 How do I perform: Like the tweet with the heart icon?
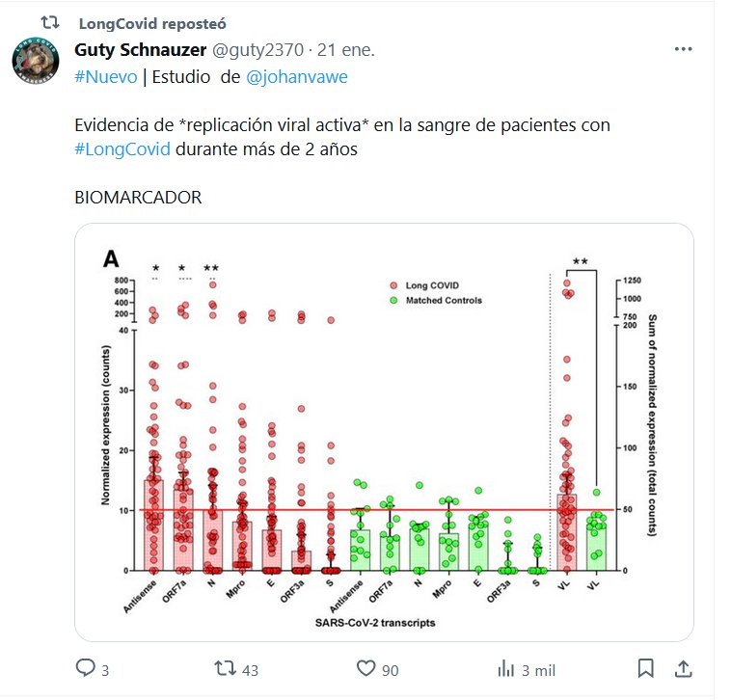(x=365, y=668)
